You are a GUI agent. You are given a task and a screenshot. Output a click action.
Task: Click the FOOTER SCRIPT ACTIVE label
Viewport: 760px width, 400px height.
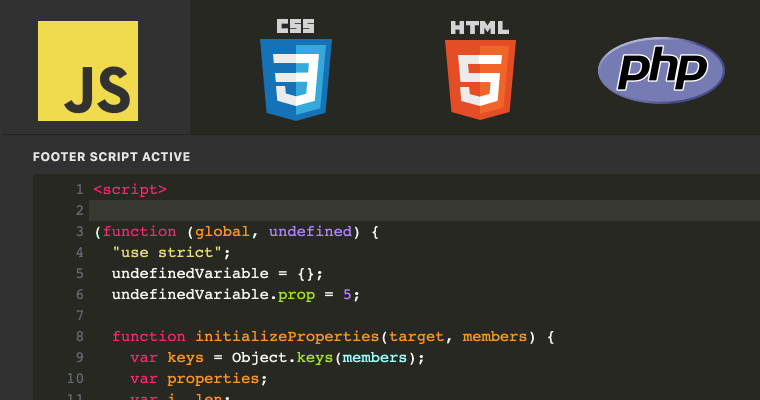click(x=111, y=157)
